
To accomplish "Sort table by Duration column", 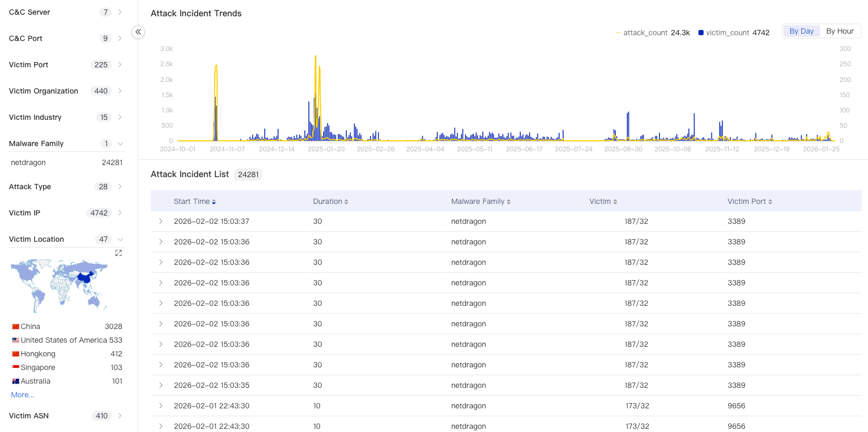I will [x=346, y=202].
